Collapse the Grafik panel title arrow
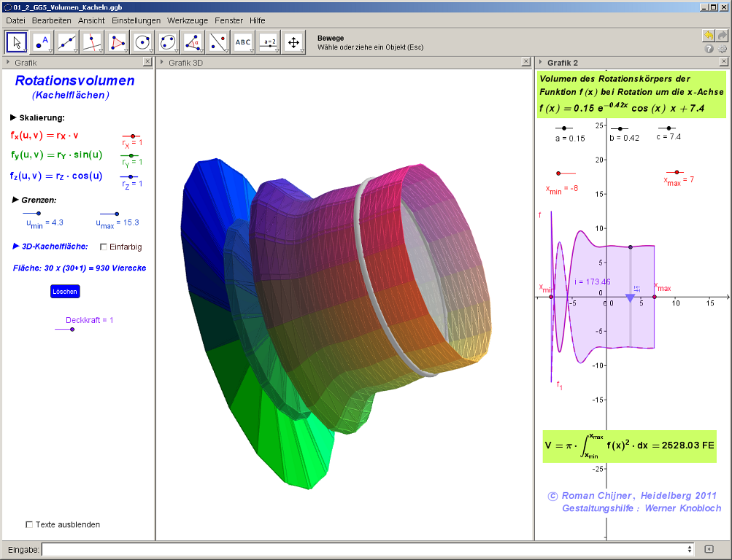The width and height of the screenshot is (732, 560). coord(7,63)
